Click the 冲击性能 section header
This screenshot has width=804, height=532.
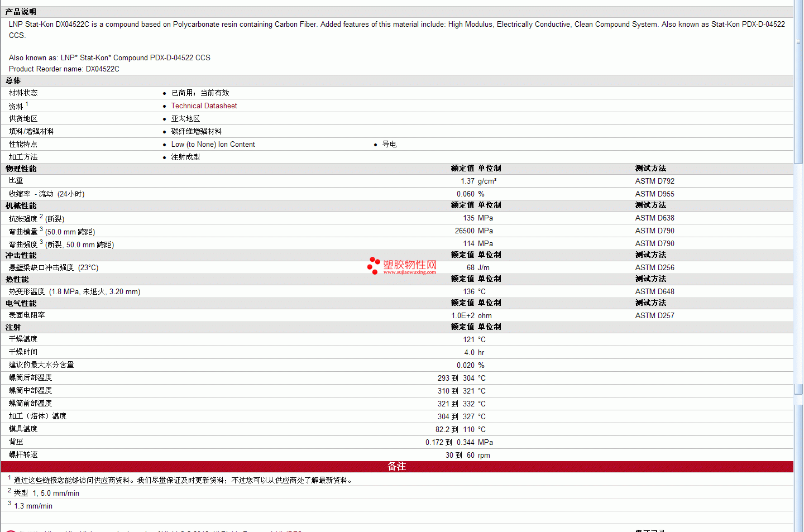coord(21,255)
